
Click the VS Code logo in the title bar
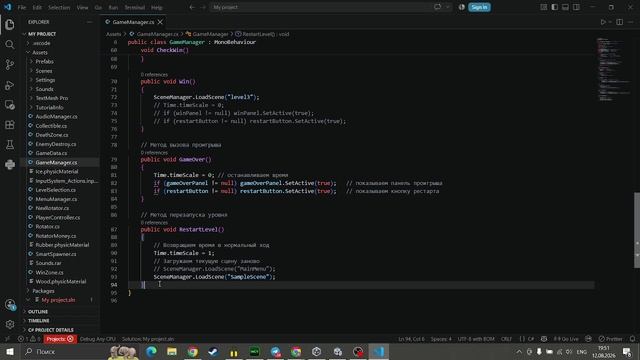coord(7,7)
